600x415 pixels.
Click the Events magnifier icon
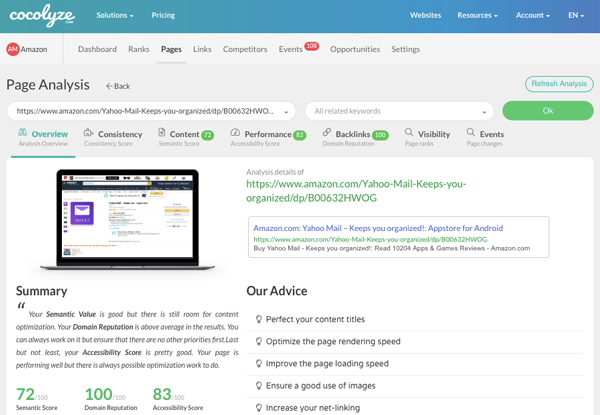471,132
